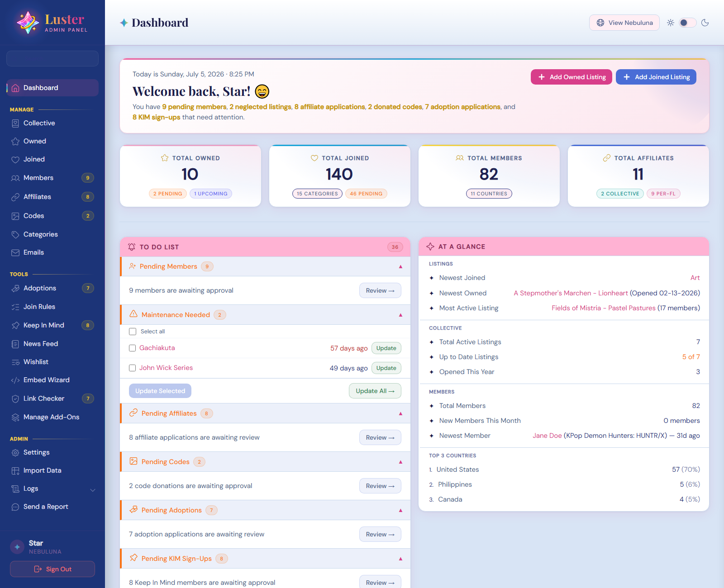The image size is (724, 588).
Task: Click the Members sidebar icon
Action: 15,178
